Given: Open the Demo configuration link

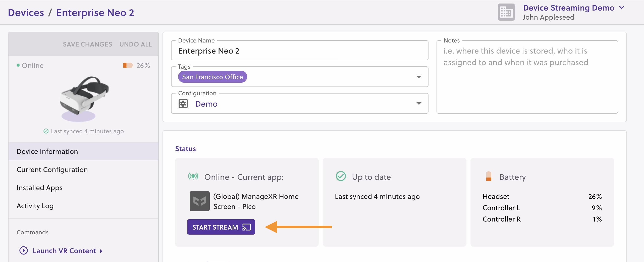Looking at the screenshot, I should [x=206, y=104].
